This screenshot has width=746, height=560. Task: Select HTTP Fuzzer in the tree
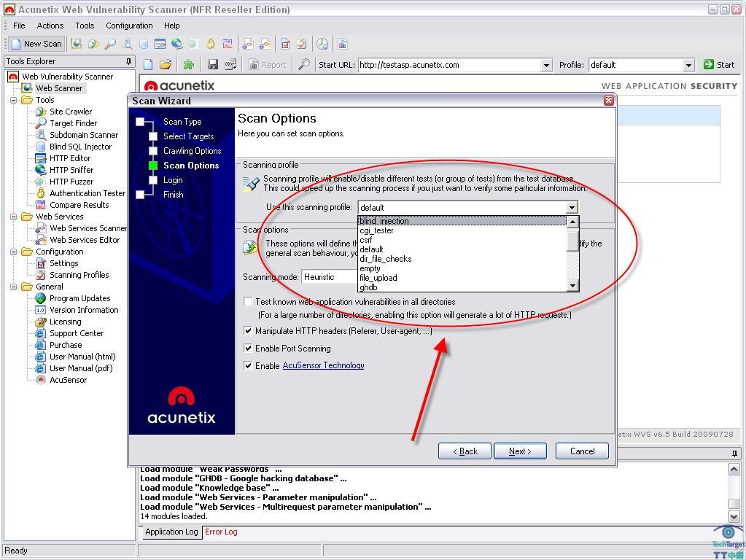[71, 182]
